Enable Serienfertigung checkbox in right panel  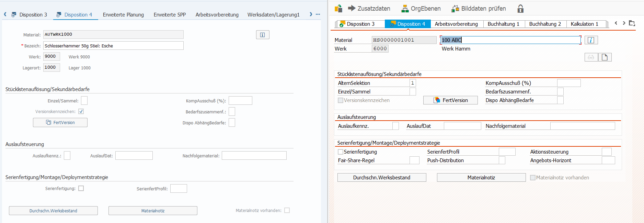tap(341, 152)
